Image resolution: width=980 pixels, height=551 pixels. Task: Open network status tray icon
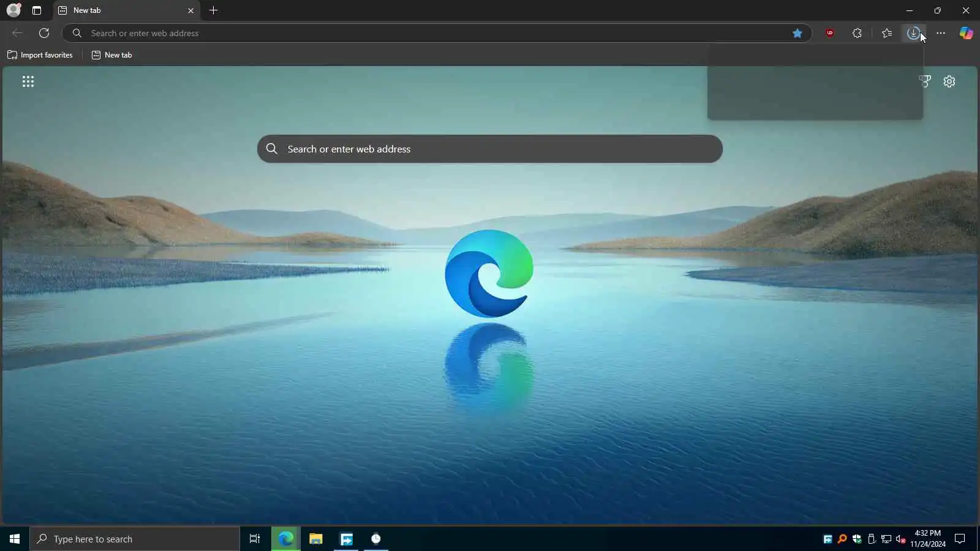(x=886, y=539)
